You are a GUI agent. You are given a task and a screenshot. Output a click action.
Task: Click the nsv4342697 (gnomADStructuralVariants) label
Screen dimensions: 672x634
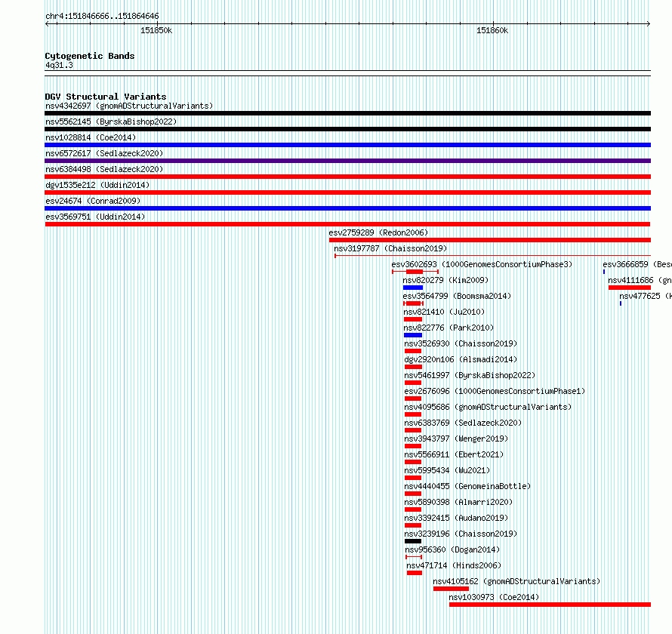point(129,106)
